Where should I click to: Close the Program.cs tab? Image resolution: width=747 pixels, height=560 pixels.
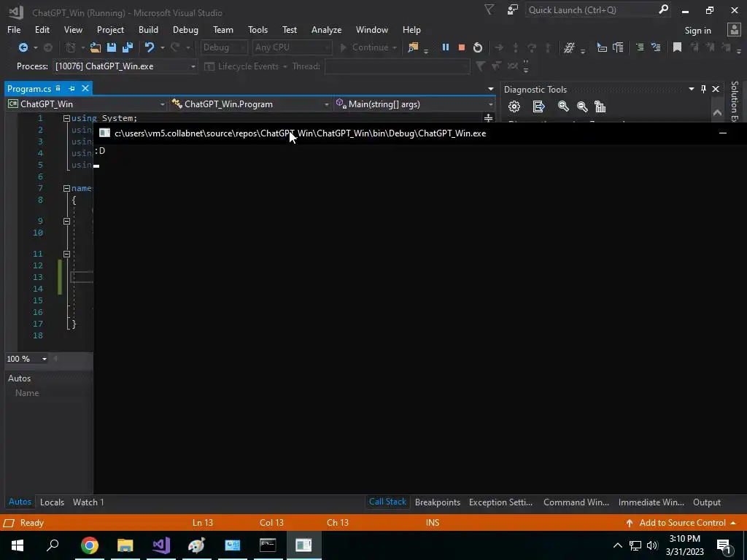pos(85,88)
